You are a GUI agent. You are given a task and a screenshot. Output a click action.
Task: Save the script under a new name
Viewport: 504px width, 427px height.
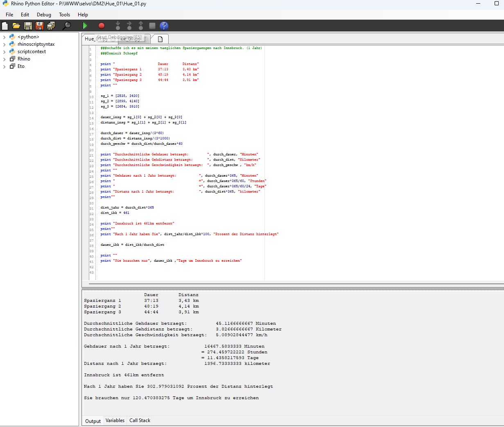pos(39,25)
